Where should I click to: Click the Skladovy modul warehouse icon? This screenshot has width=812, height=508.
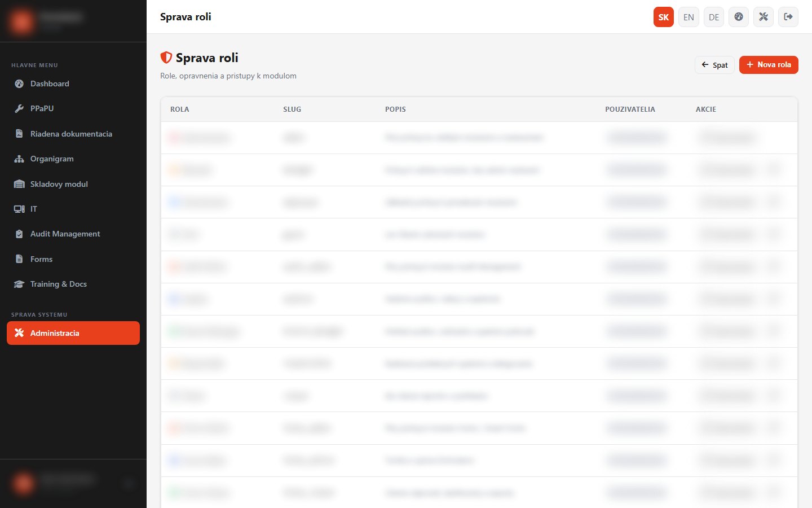point(19,184)
